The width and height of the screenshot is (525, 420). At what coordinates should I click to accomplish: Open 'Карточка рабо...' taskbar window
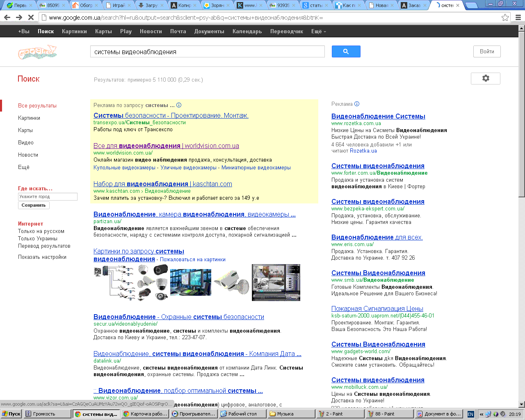click(145, 414)
